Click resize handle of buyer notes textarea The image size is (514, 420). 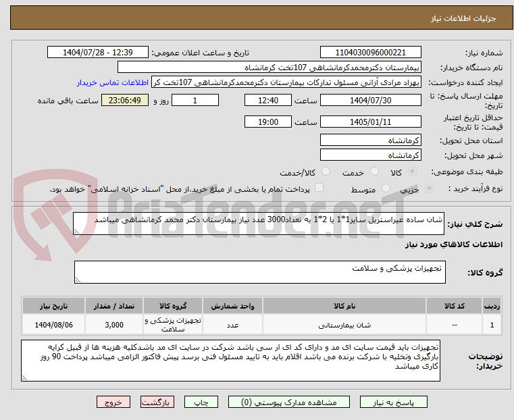[24, 378]
